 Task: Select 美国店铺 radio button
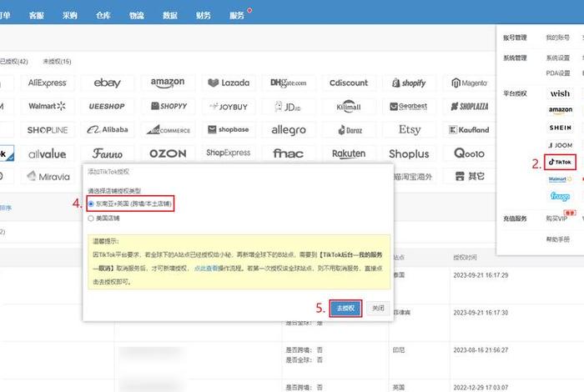point(92,219)
